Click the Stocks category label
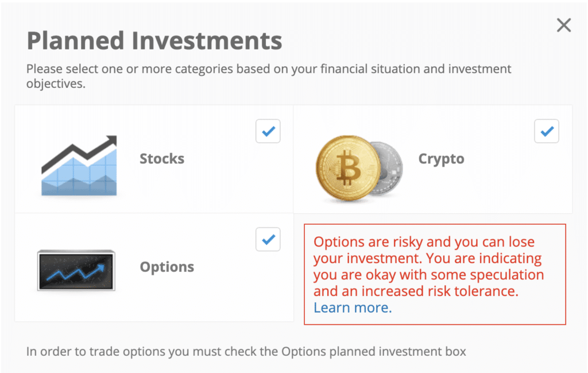Viewport: 588px width, 373px height. coord(162,159)
